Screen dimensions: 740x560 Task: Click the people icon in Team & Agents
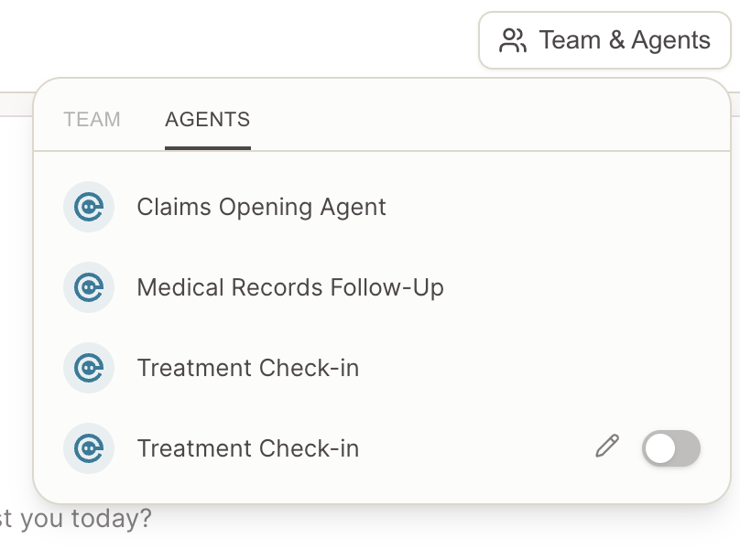point(513,40)
